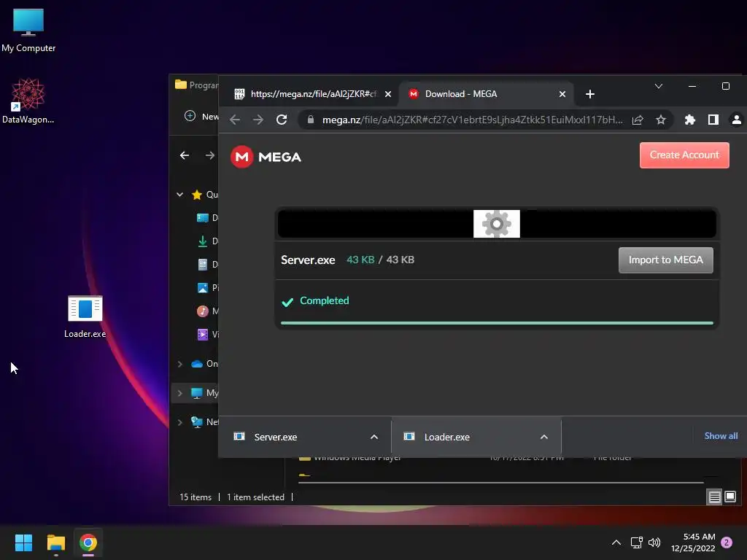This screenshot has height=560, width=747.
Task: Bookmark this page with the star icon
Action: pos(661,120)
